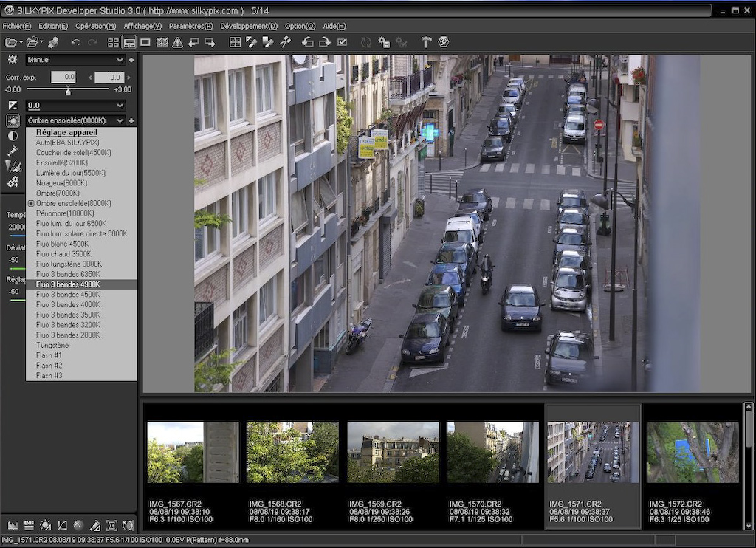Click the contrast half-circle icon
This screenshot has width=756, height=548.
(13, 136)
